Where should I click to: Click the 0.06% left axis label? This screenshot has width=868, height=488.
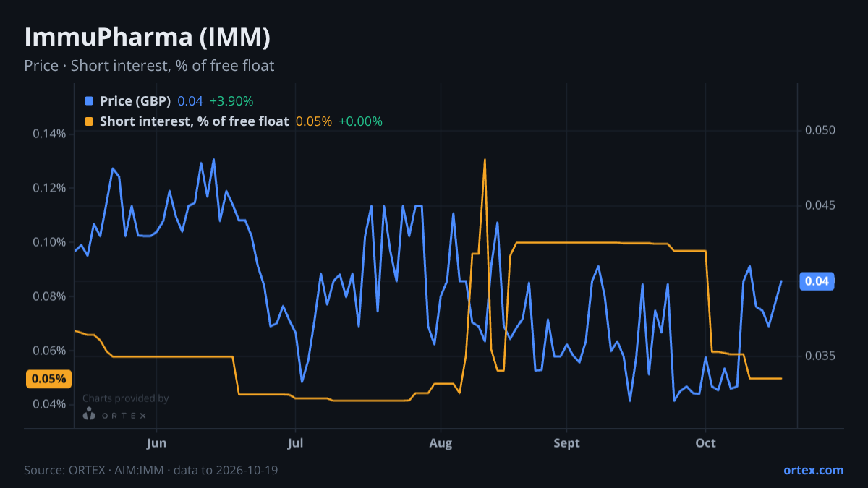pyautogui.click(x=49, y=351)
